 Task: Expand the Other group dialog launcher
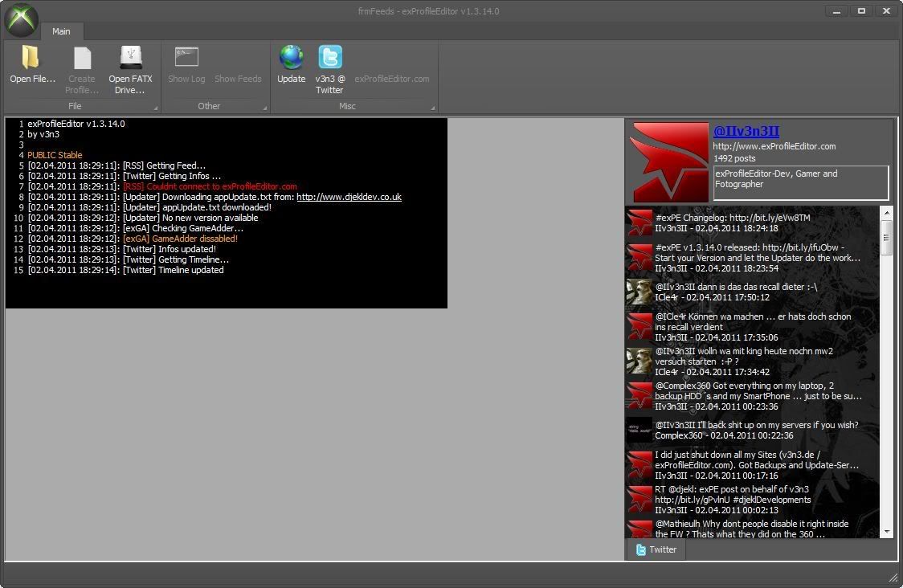coord(265,108)
